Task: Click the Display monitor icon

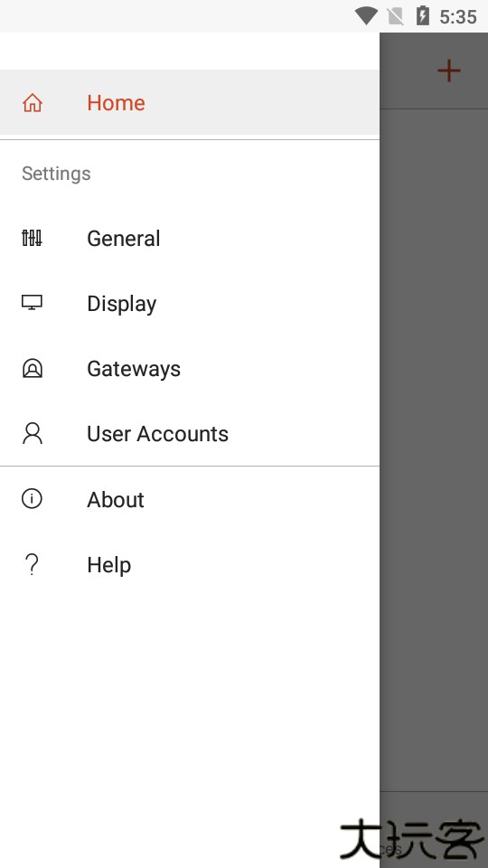Action: [x=33, y=302]
